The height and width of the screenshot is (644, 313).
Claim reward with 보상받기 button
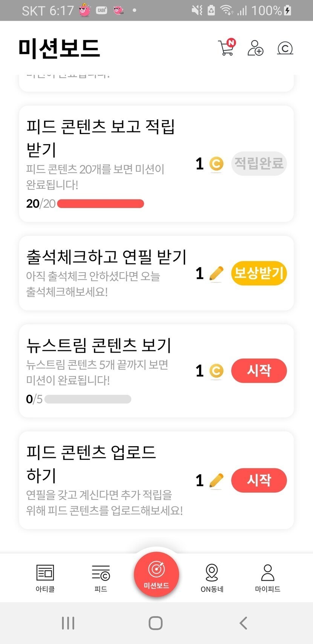point(259,273)
